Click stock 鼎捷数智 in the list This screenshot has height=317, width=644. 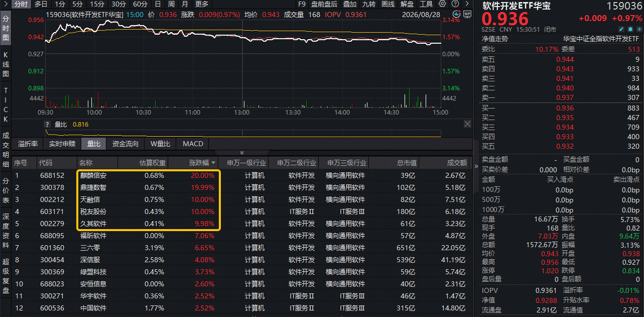tap(93, 187)
